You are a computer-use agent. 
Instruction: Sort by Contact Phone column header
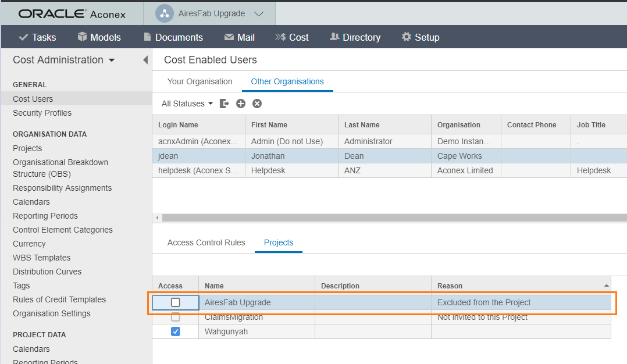536,124
